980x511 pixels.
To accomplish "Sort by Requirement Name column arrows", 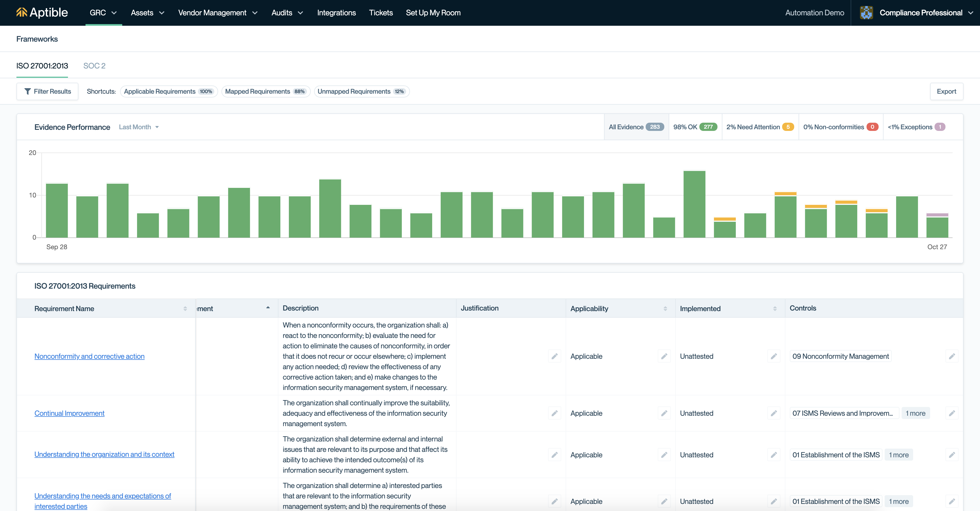I will tap(185, 309).
